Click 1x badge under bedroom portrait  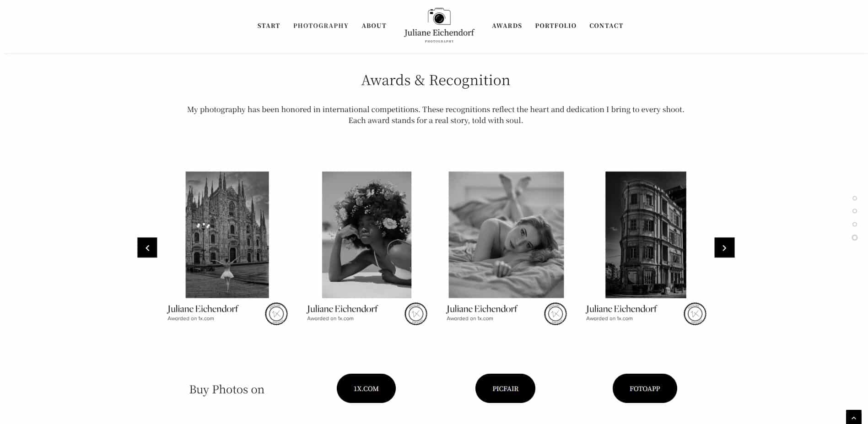click(555, 314)
